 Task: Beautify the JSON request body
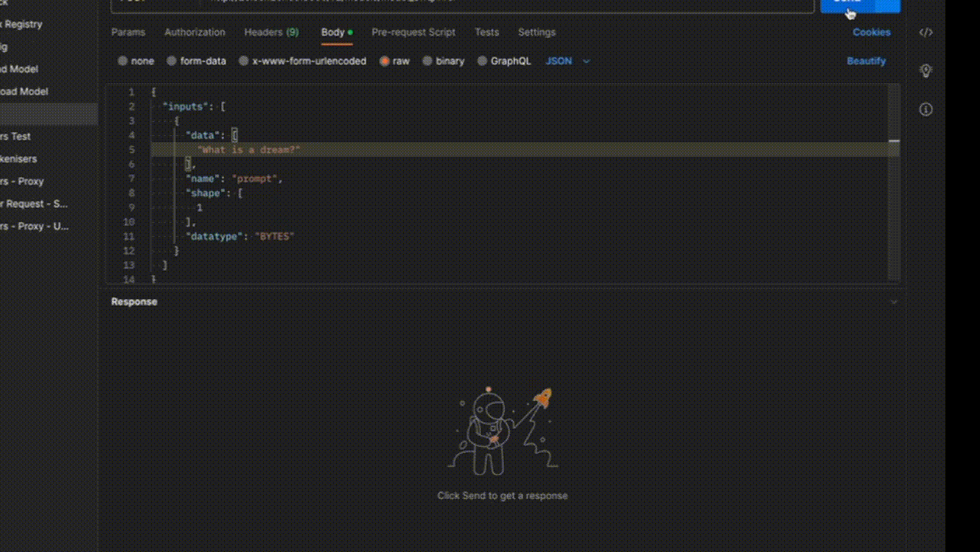pos(866,61)
